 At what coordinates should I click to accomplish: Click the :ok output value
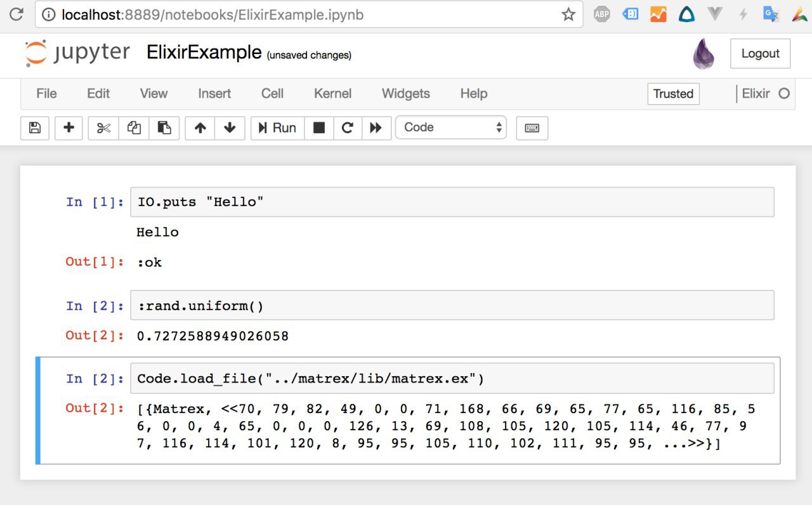coord(149,262)
